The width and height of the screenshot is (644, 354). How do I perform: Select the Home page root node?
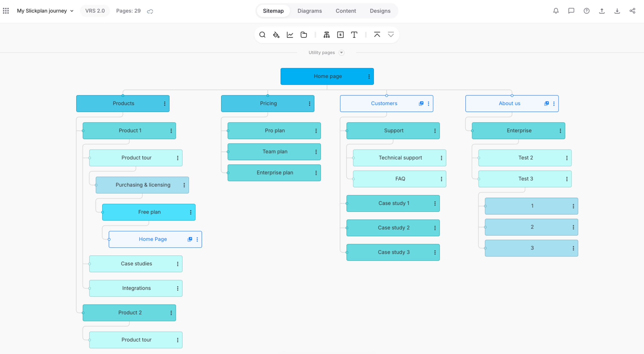327,76
